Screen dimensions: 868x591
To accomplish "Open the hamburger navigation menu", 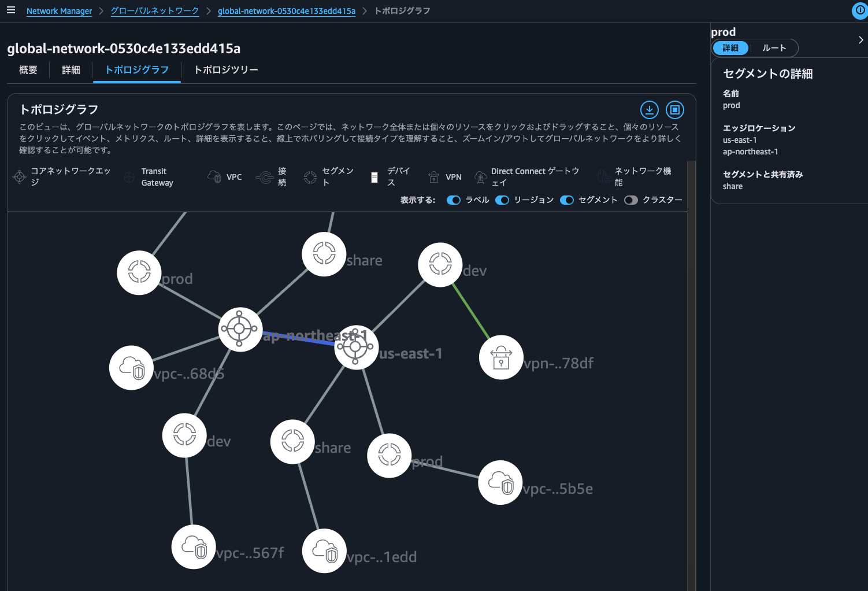I will point(11,10).
